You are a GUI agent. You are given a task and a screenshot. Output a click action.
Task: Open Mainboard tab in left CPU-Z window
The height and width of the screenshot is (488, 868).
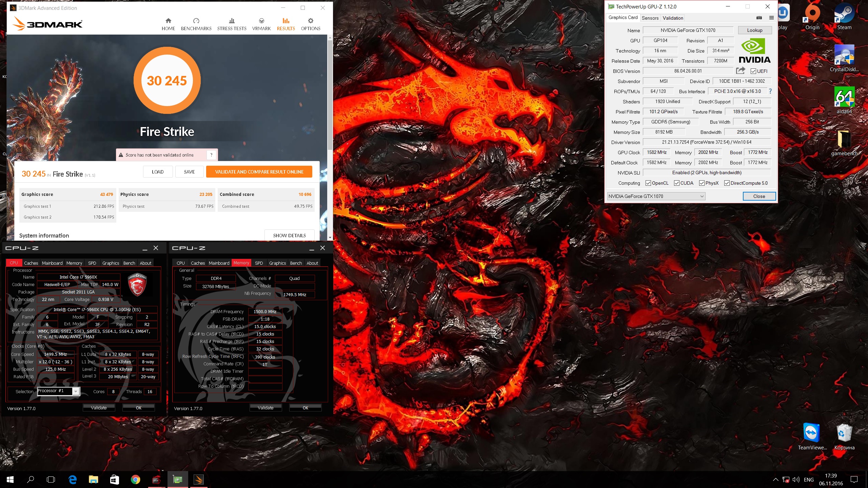click(x=52, y=263)
